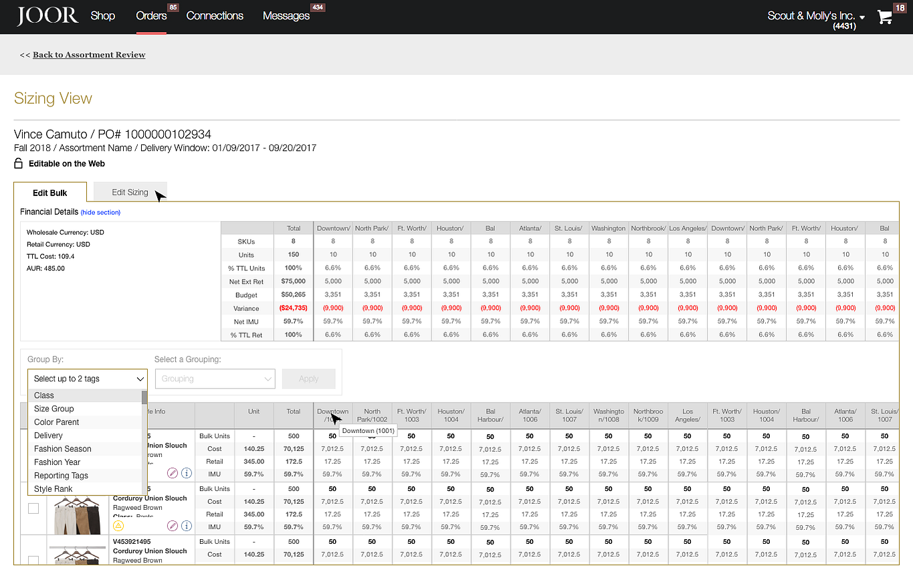This screenshot has height=588, width=913.
Task: Choose Fashion Season from the tag list
Action: [x=85, y=449]
